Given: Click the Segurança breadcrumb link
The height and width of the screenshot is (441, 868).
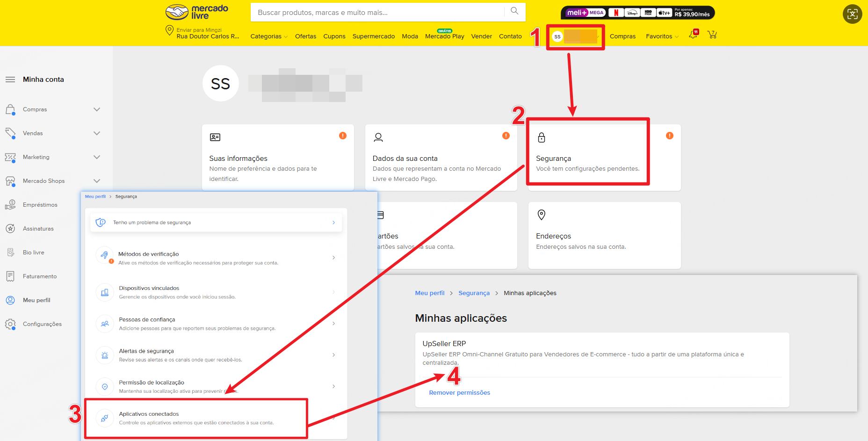Looking at the screenshot, I should [474, 293].
